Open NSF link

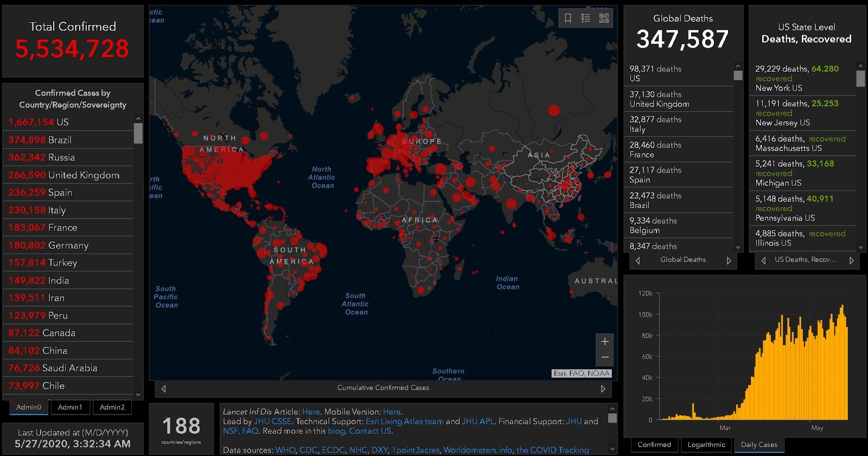[x=230, y=431]
